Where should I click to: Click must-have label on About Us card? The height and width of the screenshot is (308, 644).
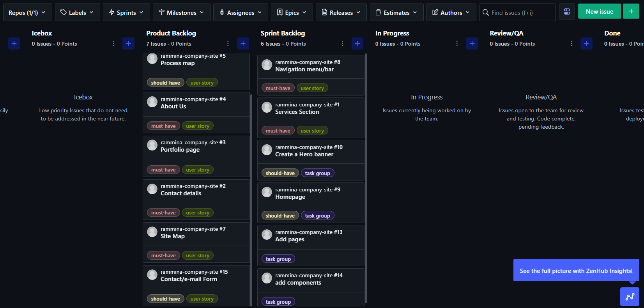coord(163,126)
